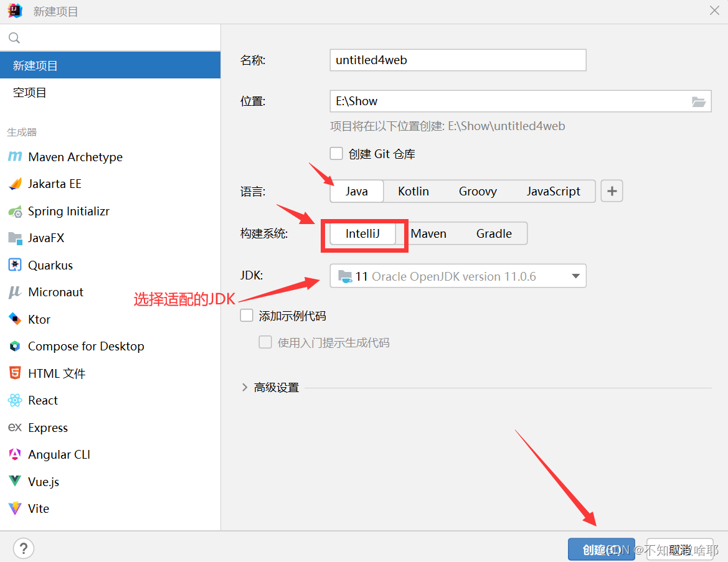Open the Compose for Desktop generator
Screen dimensions: 728x562
point(110,346)
